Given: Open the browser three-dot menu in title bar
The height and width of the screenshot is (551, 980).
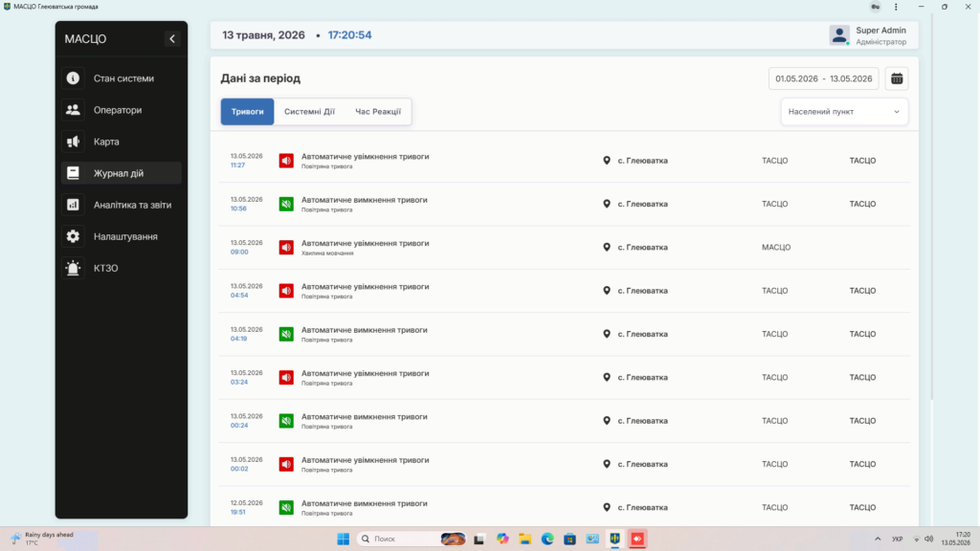Looking at the screenshot, I should [896, 7].
